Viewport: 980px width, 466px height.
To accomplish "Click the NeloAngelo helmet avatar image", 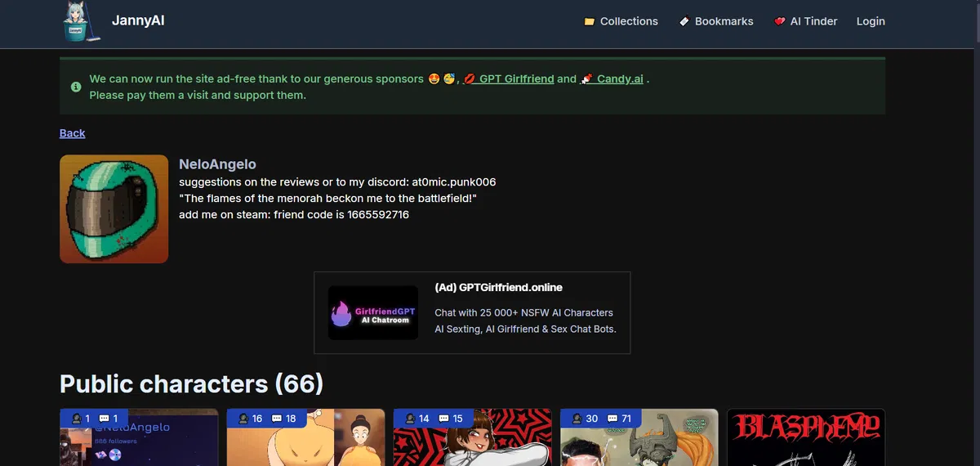I will coord(114,209).
